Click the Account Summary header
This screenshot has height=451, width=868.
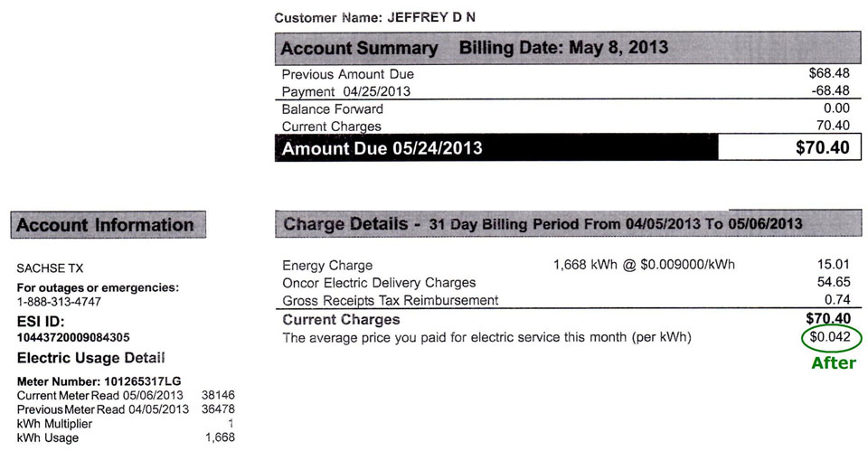pos(359,49)
